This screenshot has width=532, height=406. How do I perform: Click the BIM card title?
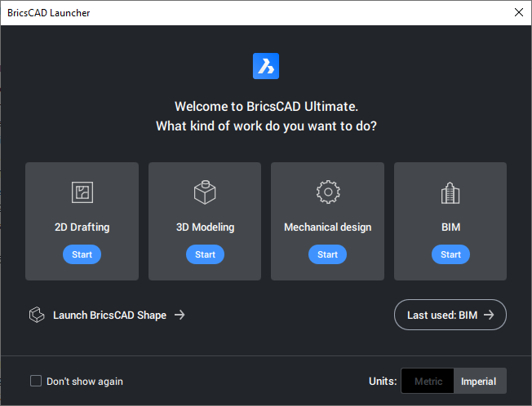click(450, 227)
